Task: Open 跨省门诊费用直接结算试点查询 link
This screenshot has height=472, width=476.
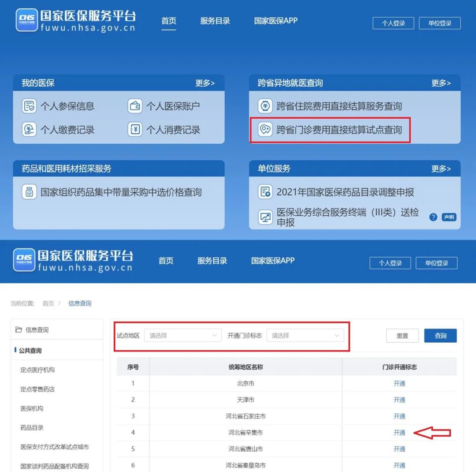Action: [x=339, y=130]
